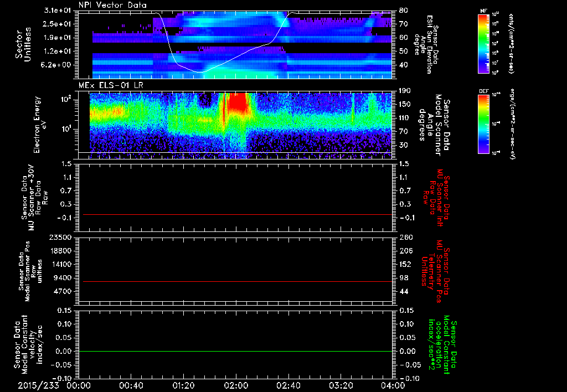
Task: Click the 152 Telemetry axis tick value
Action: coord(405,264)
